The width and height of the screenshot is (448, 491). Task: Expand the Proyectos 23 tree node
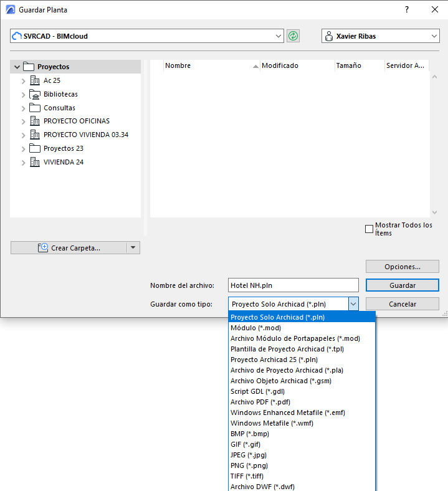click(23, 149)
